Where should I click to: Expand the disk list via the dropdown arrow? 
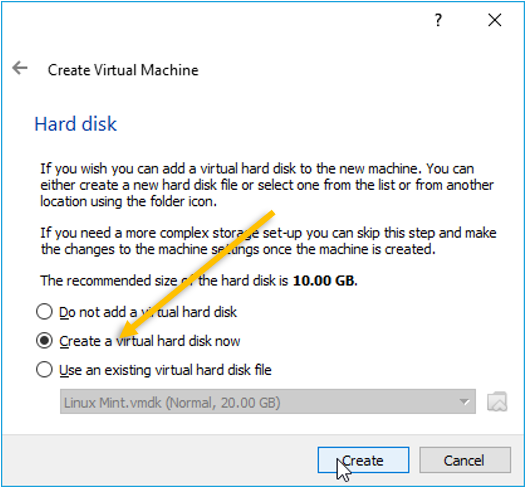coord(464,401)
